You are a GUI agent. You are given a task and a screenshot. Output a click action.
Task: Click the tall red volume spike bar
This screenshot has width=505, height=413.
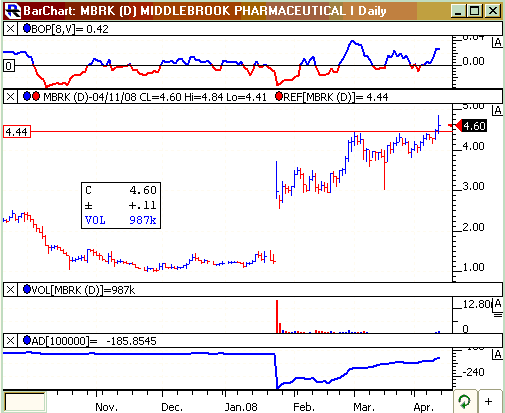[x=277, y=316]
